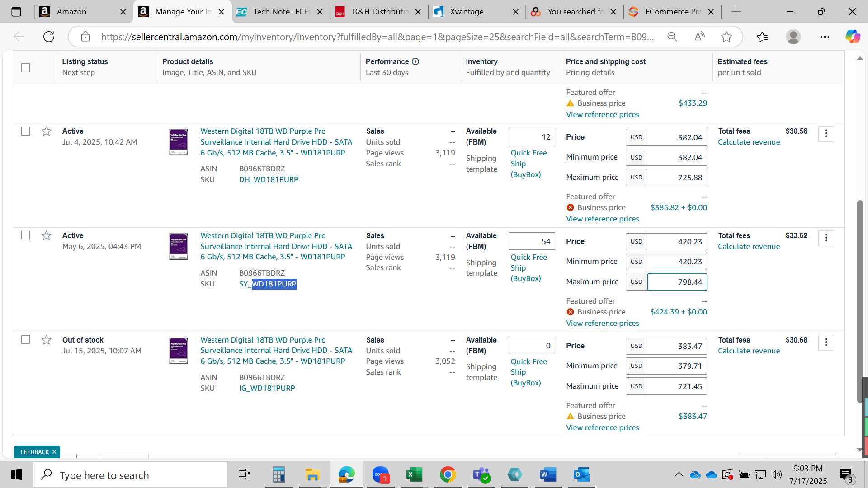Open Windows notification center icon
The height and width of the screenshot is (488, 868).
(x=846, y=475)
